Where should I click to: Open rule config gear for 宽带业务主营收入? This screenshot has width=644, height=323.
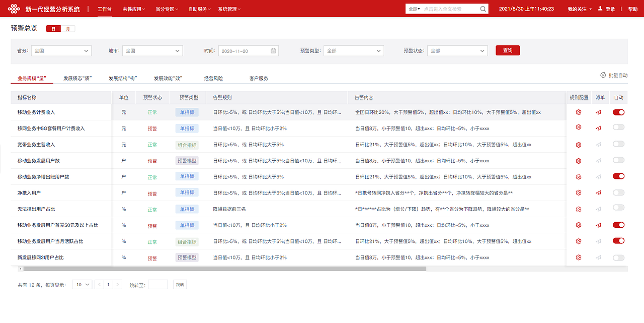579,145
